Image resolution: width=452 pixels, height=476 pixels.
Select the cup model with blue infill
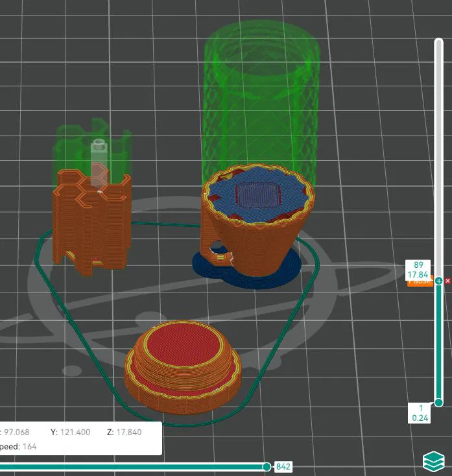point(257,222)
